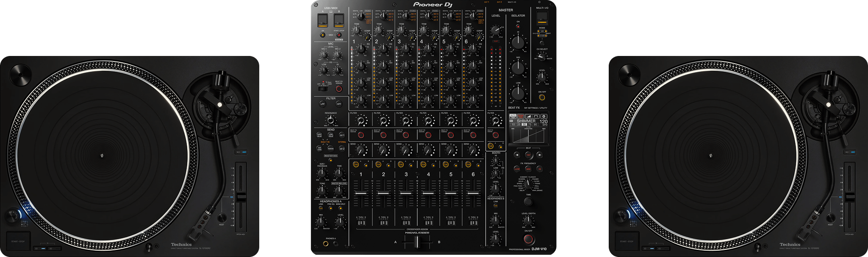Adjust channel 5 SEND knob
Viewport: 868px width, 257px height.
(450, 150)
